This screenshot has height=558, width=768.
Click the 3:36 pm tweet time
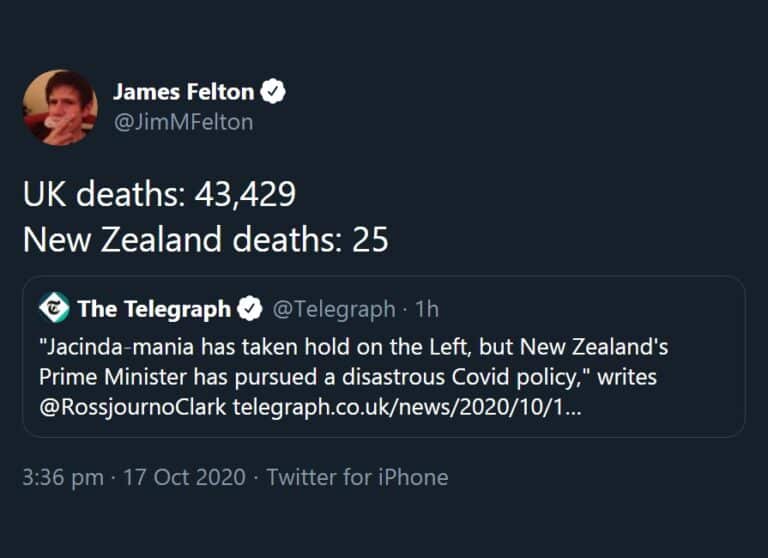click(63, 477)
